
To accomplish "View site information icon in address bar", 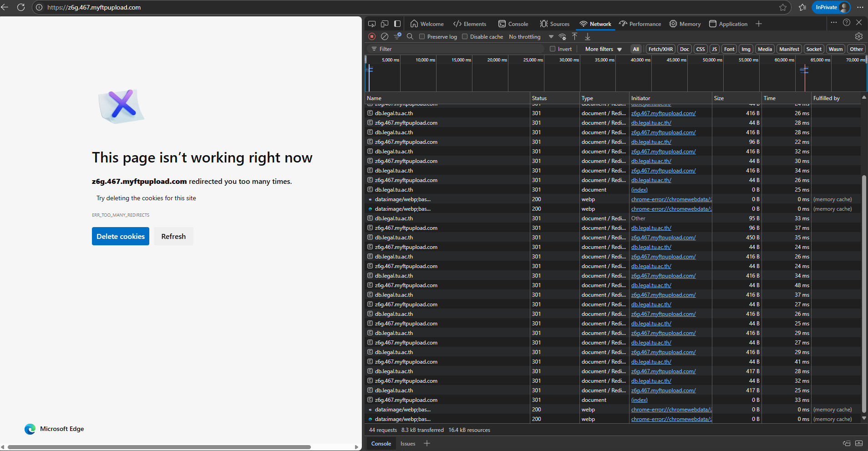I will (40, 7).
